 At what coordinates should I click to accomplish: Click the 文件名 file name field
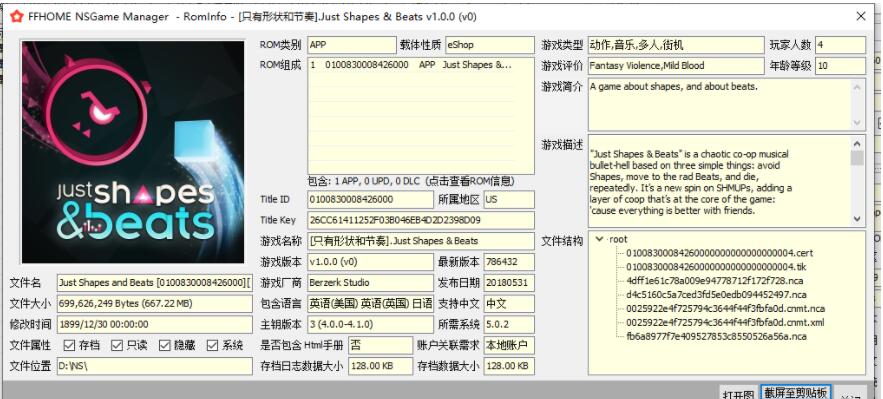point(155,283)
